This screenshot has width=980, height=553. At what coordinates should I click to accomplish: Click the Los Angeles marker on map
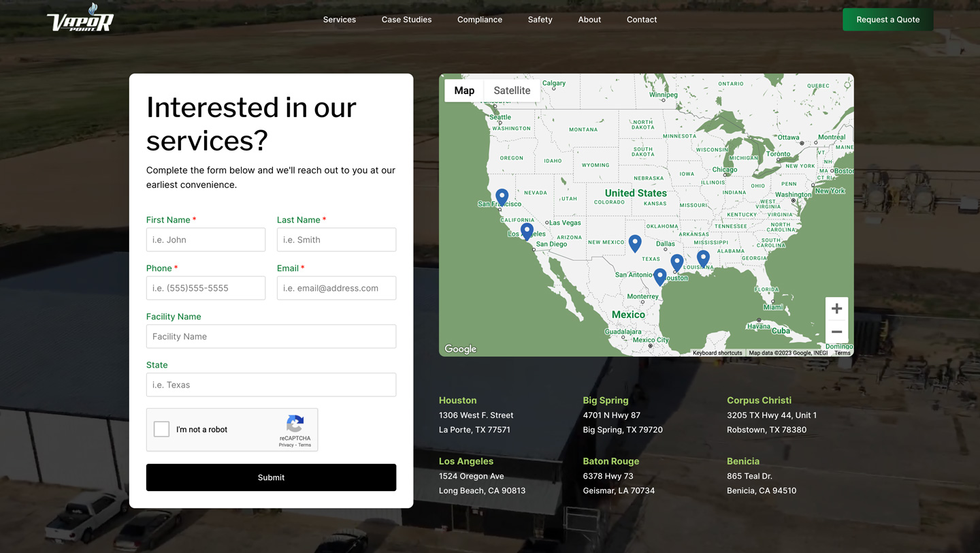(527, 231)
